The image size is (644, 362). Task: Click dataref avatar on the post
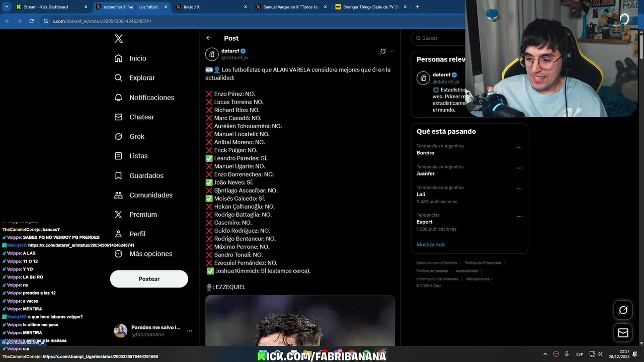tap(212, 54)
